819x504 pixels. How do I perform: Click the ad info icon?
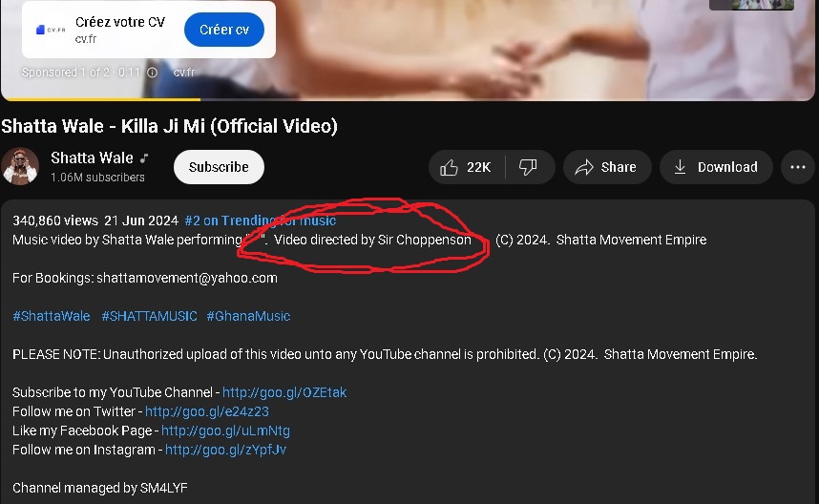point(153,73)
